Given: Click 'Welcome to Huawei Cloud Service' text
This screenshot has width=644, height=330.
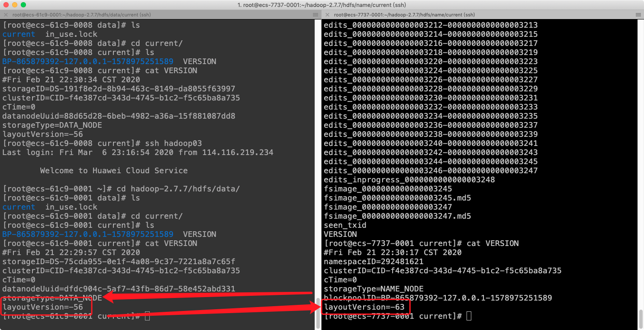Looking at the screenshot, I should click(x=114, y=171).
